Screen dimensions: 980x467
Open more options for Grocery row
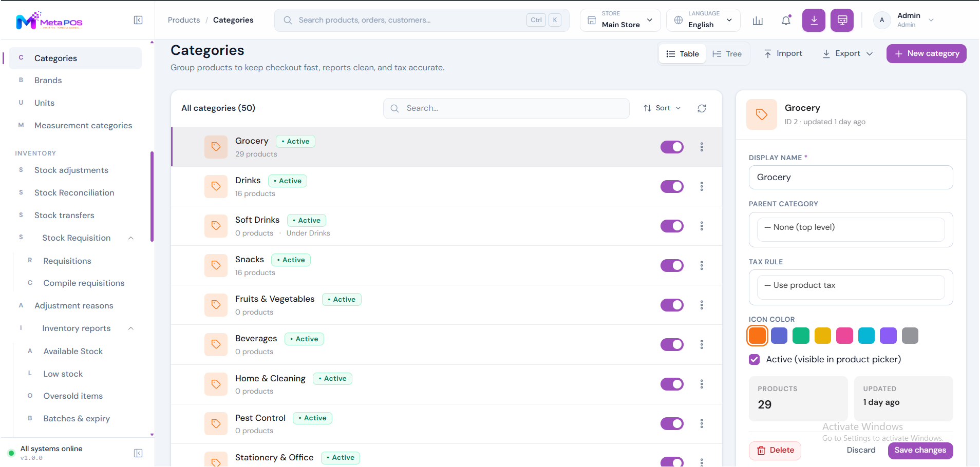(702, 147)
